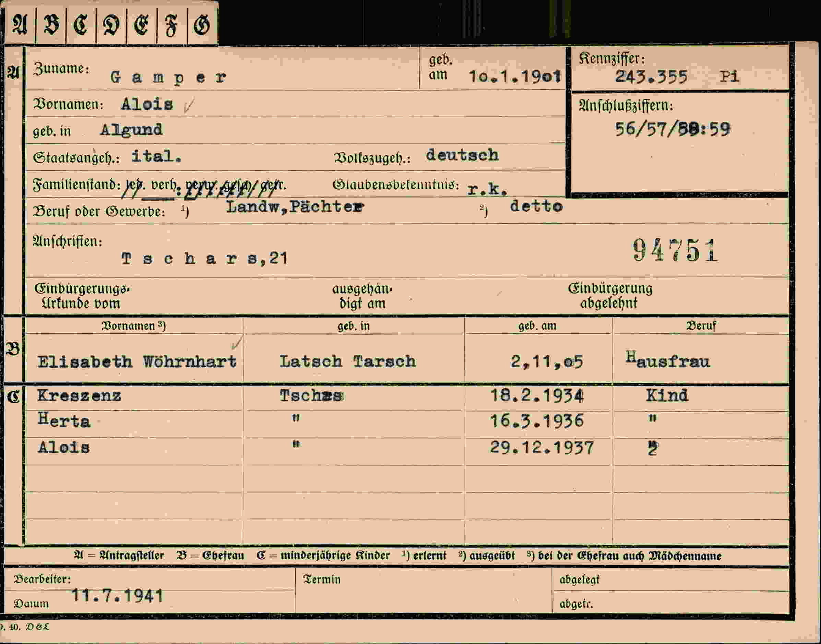
Task: Click the birthplace 'Tschars' in Kreszenz row
Action: (311, 395)
